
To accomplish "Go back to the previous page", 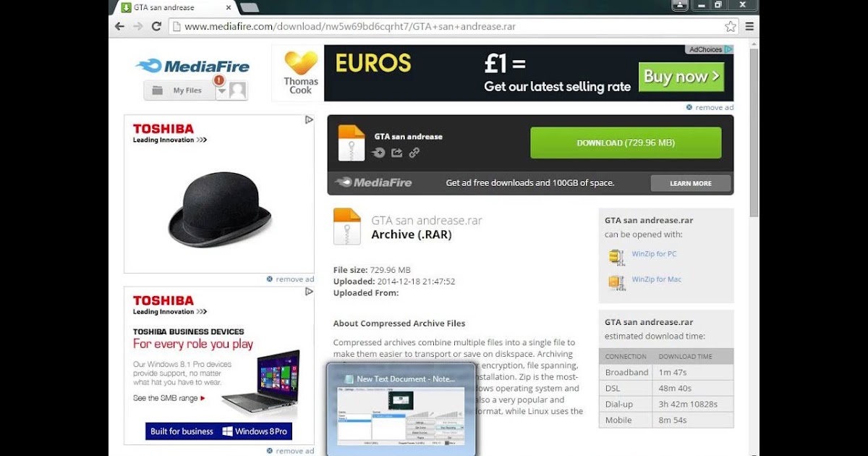I will (120, 26).
